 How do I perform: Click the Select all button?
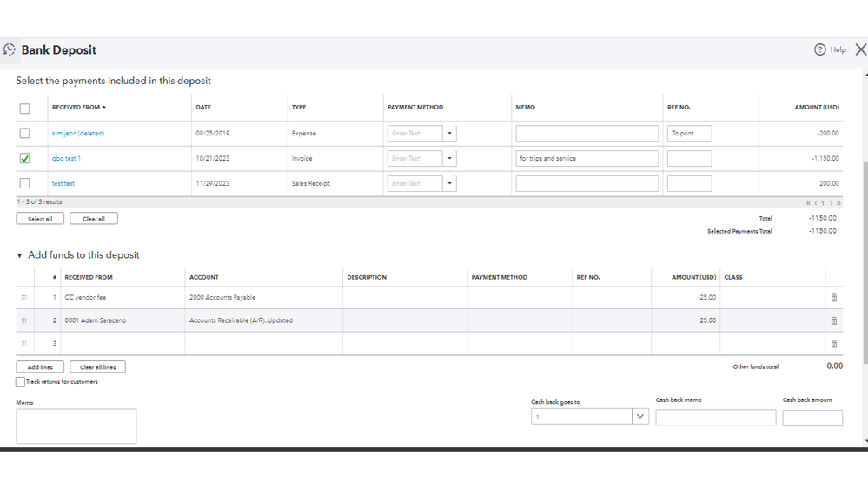[40, 219]
